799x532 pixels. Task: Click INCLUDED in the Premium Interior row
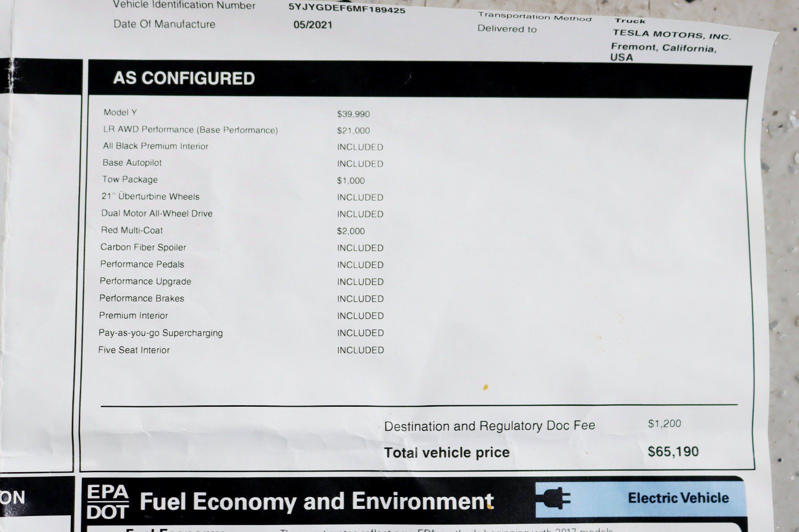coord(360,316)
